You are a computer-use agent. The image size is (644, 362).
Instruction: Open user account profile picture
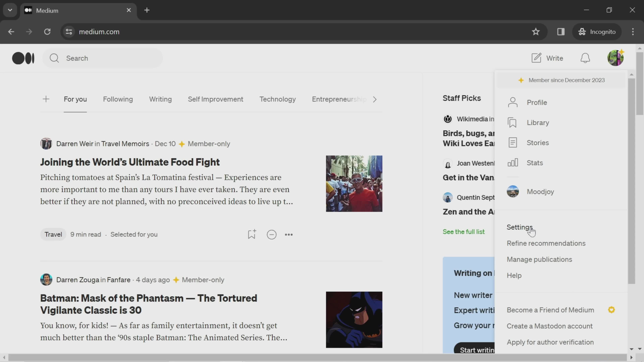pos(616,58)
